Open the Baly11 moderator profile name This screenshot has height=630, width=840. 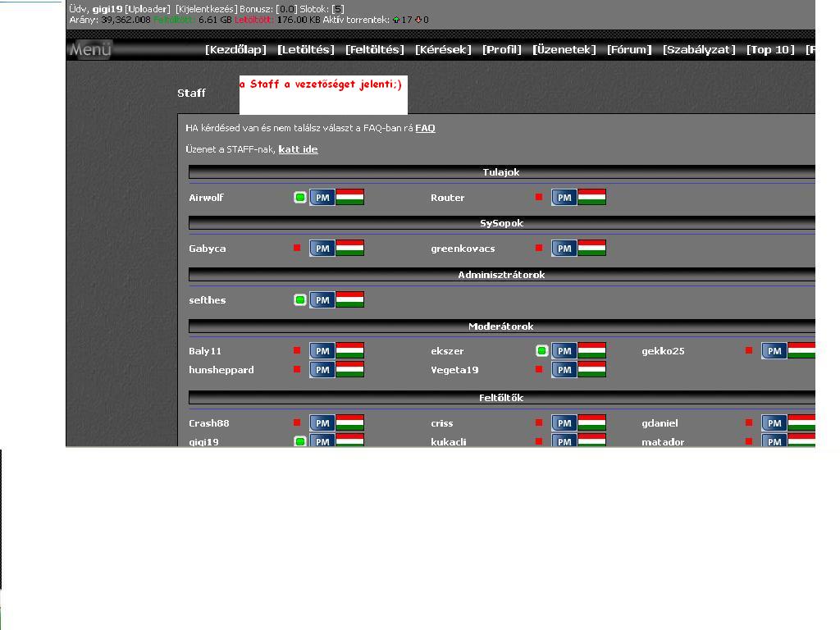click(205, 351)
